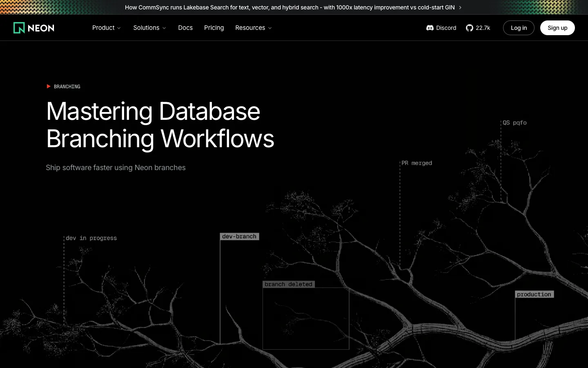Click the Mastering Database Branching Workflows heading
588x368 pixels.
click(x=160, y=125)
